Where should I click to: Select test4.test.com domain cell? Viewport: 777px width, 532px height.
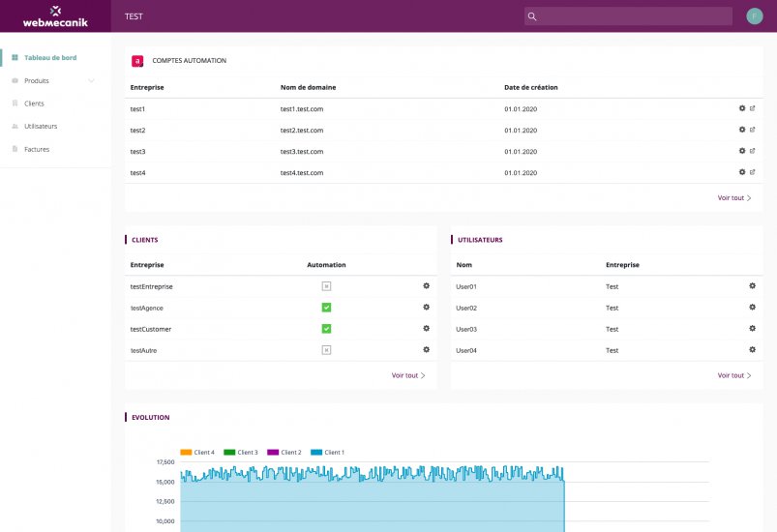click(302, 173)
